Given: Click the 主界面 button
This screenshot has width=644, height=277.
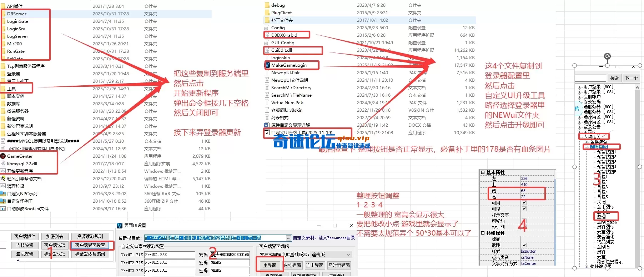Looking at the screenshot, I should click(x=270, y=265).
